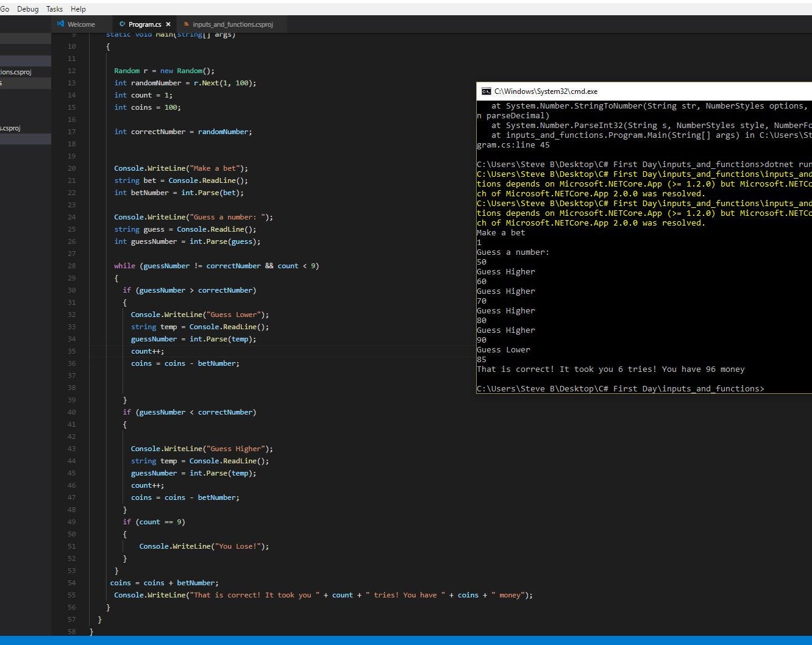The width and height of the screenshot is (812, 645).
Task: Click the VS Code icon on Welcome tab
Action: coord(60,24)
